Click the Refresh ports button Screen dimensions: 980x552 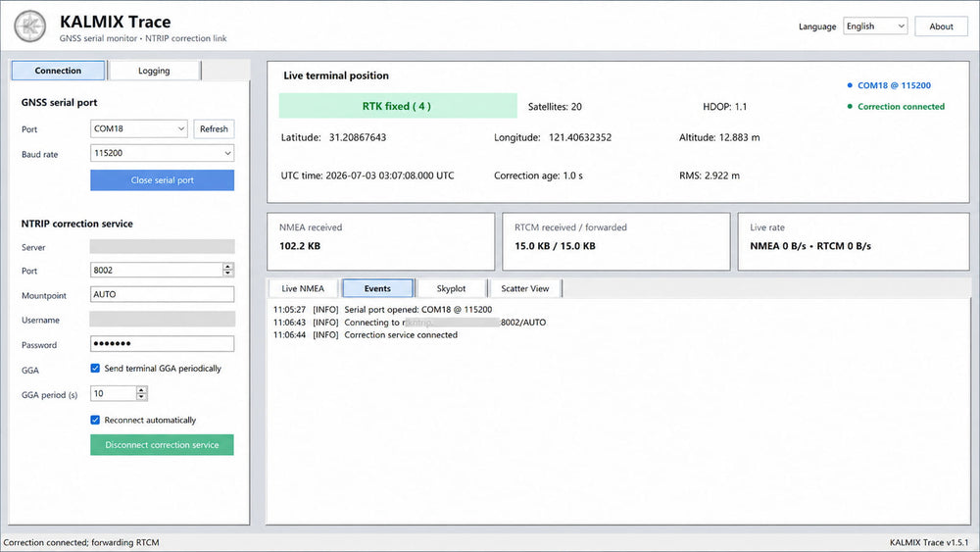(x=214, y=128)
